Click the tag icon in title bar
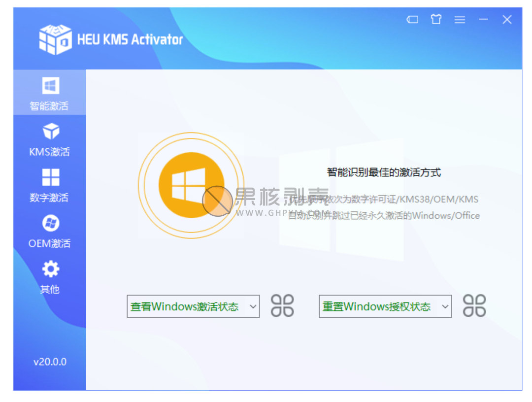 coord(412,19)
